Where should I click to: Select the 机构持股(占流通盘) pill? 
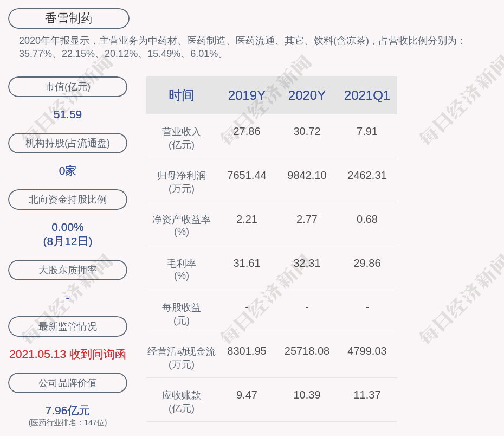pyautogui.click(x=68, y=143)
